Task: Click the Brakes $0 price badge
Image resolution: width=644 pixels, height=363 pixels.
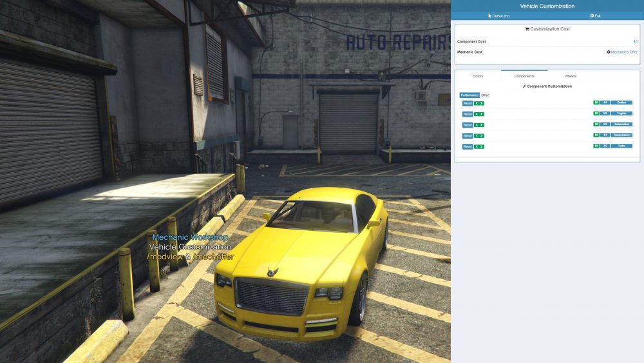Action: (596, 103)
